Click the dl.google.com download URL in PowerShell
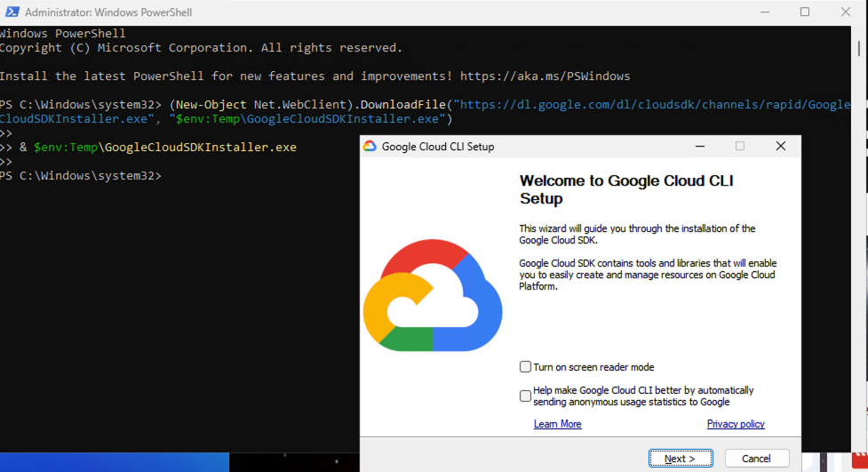This screenshot has height=472, width=868. pos(651,105)
